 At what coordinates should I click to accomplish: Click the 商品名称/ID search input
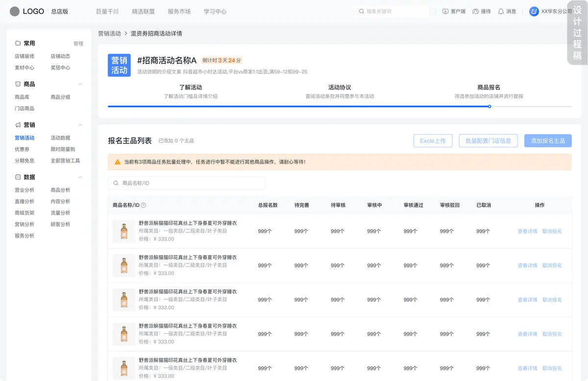[187, 183]
